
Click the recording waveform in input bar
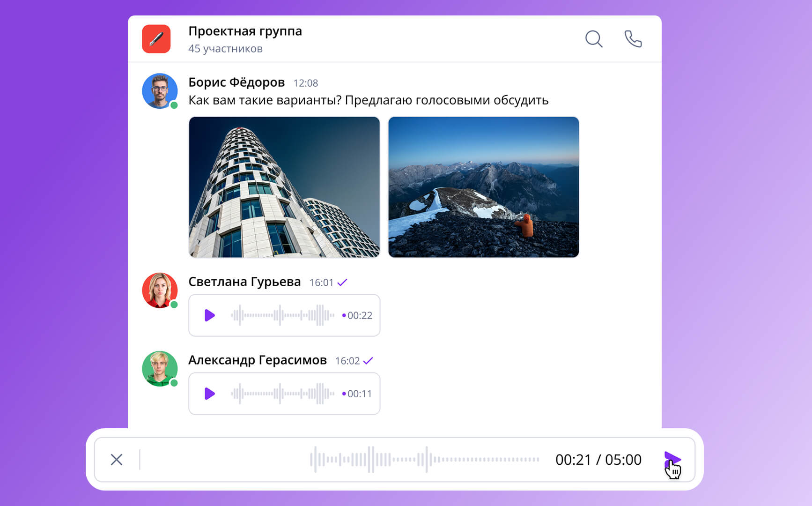click(425, 460)
